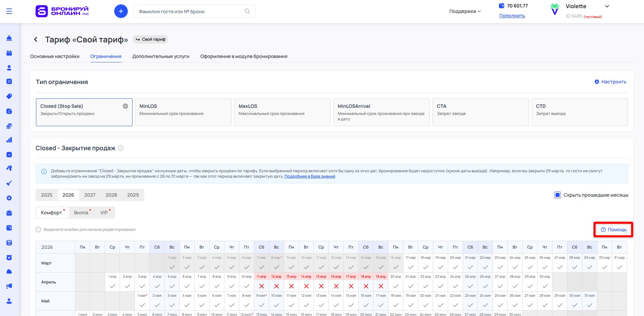Click the reception bell sidebar icon
The height and width of the screenshot is (316, 644).
click(9, 38)
